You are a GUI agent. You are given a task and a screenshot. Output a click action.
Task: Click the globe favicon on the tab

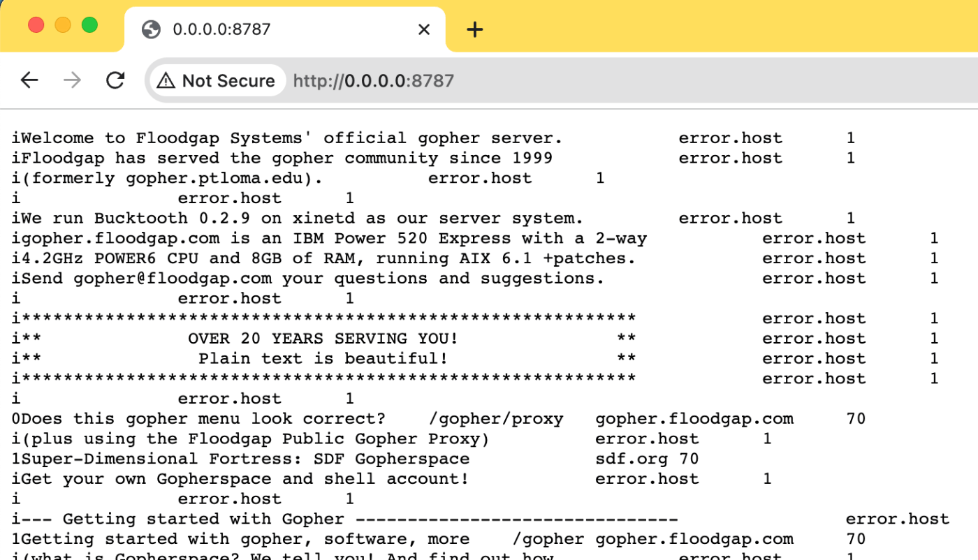pos(150,29)
